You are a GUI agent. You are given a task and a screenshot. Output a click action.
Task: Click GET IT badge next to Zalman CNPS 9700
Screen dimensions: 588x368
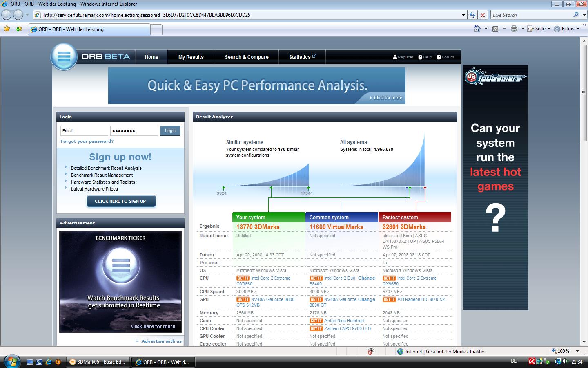point(316,328)
